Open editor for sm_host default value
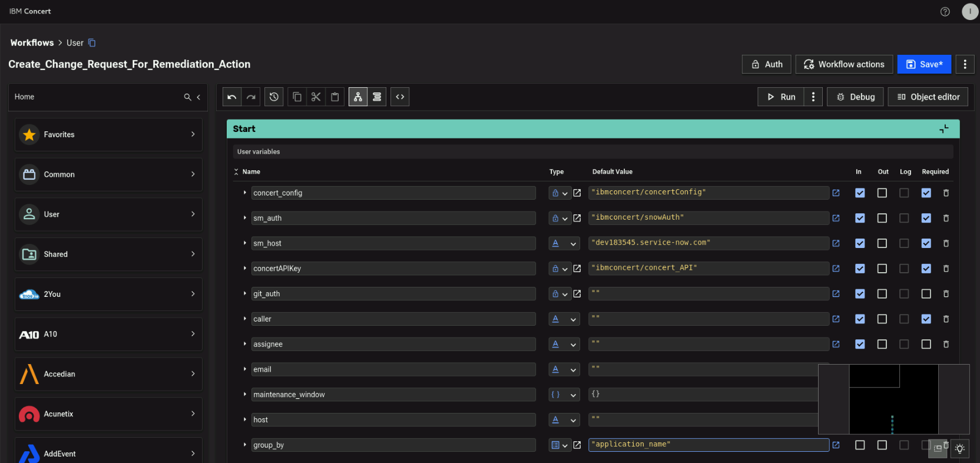The height and width of the screenshot is (463, 980). click(836, 243)
